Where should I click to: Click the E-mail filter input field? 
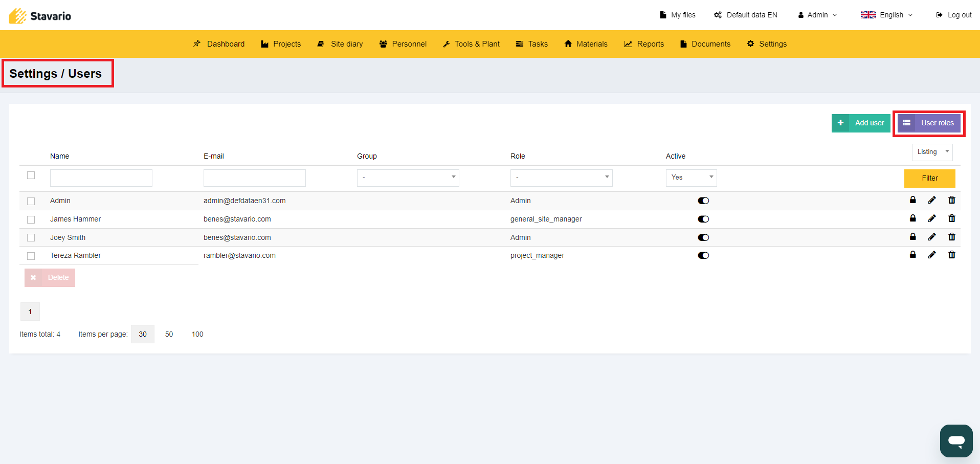click(255, 178)
